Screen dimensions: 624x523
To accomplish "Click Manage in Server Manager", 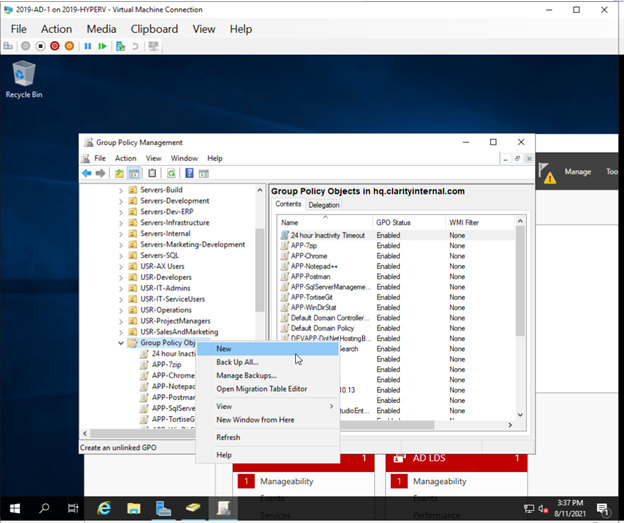I will [577, 172].
